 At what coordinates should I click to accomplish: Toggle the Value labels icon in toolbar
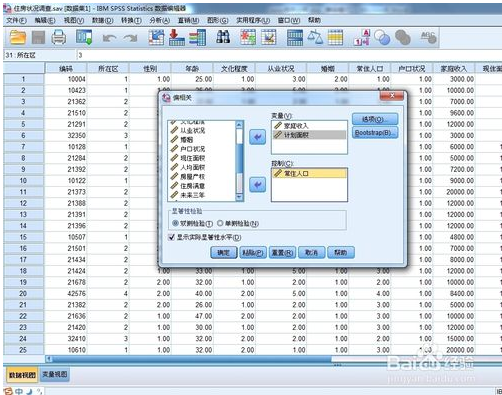(x=362, y=37)
